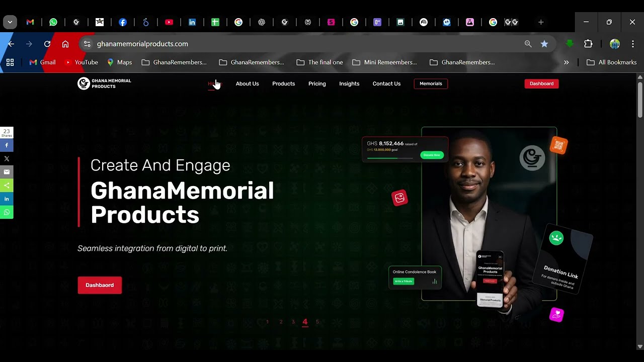Click the green Donate Now button

pos(432,155)
